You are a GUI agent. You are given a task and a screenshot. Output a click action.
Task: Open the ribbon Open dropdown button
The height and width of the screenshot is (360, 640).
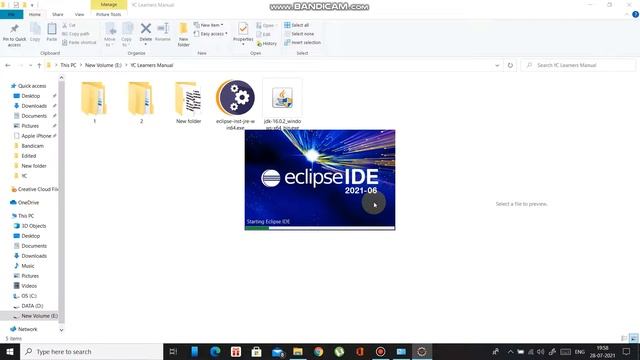click(x=266, y=25)
